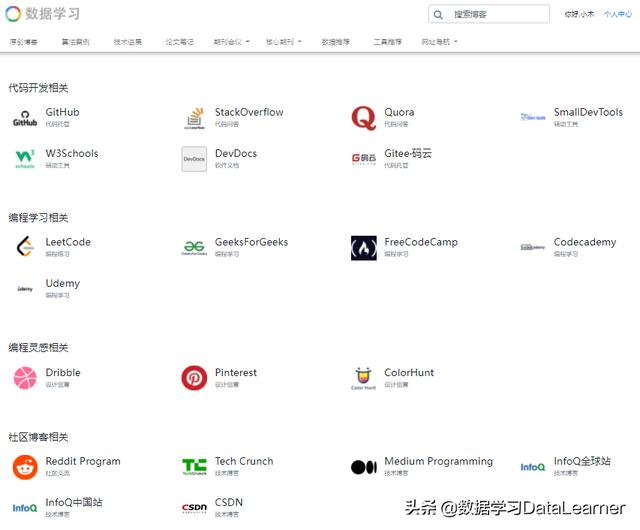
Task: Click the CSDN name text
Action: click(229, 502)
